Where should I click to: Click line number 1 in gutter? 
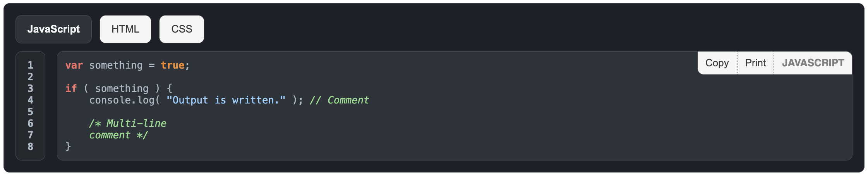(x=30, y=65)
